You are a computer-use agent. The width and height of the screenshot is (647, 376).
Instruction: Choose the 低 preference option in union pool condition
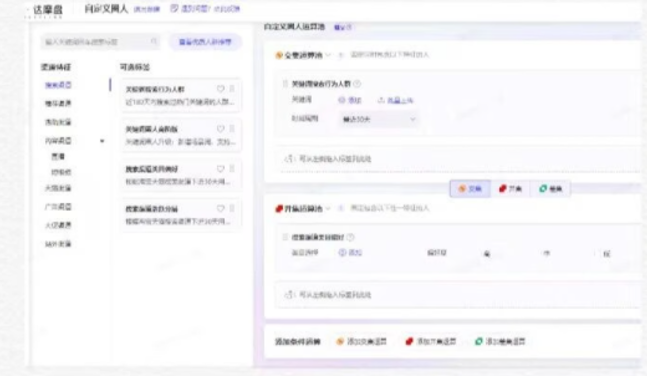pos(607,254)
